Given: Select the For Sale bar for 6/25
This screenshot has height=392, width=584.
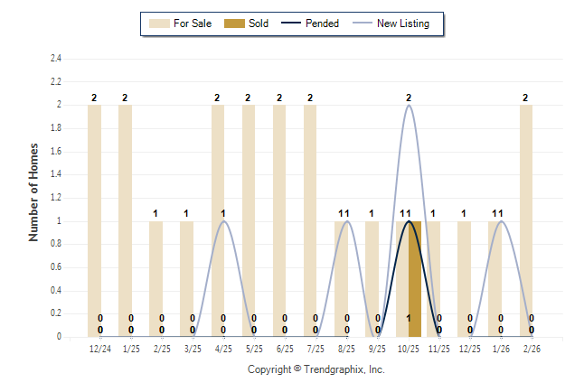Looking at the screenshot, I should click(x=279, y=220).
